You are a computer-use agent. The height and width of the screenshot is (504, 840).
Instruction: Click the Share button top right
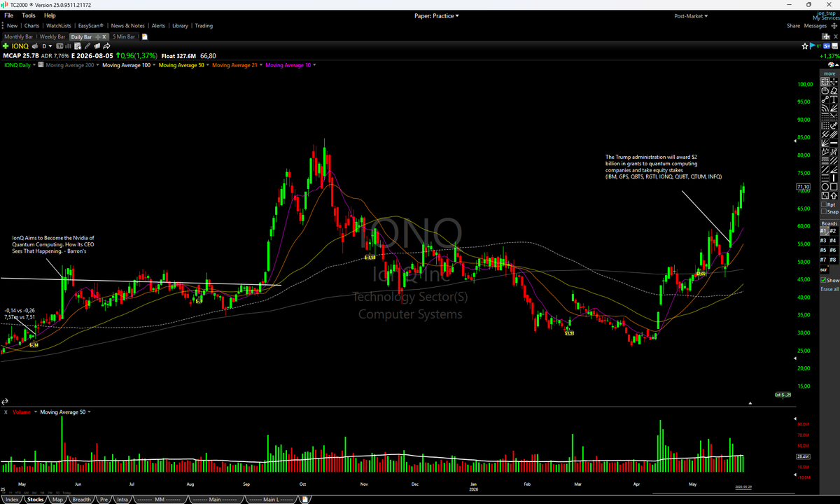click(793, 26)
